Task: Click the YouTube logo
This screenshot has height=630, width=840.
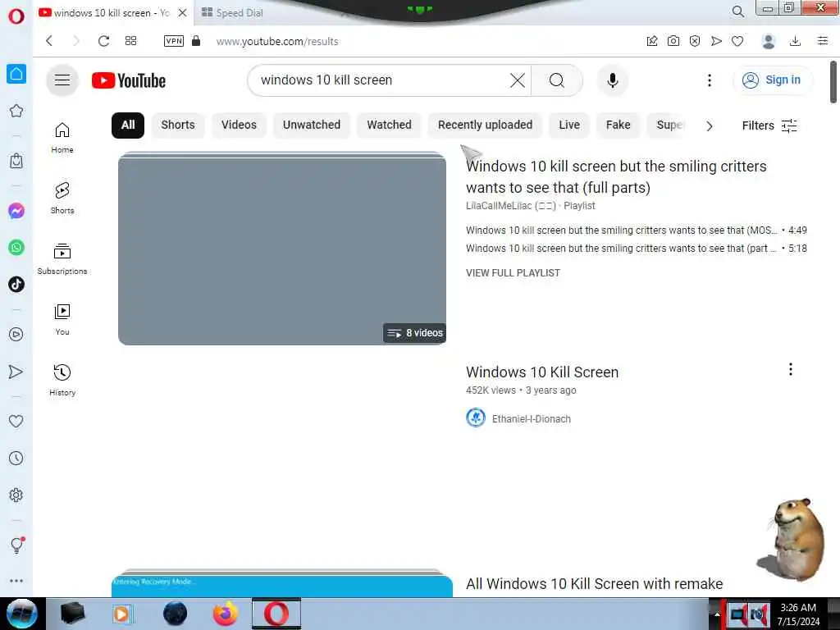Action: pos(129,80)
